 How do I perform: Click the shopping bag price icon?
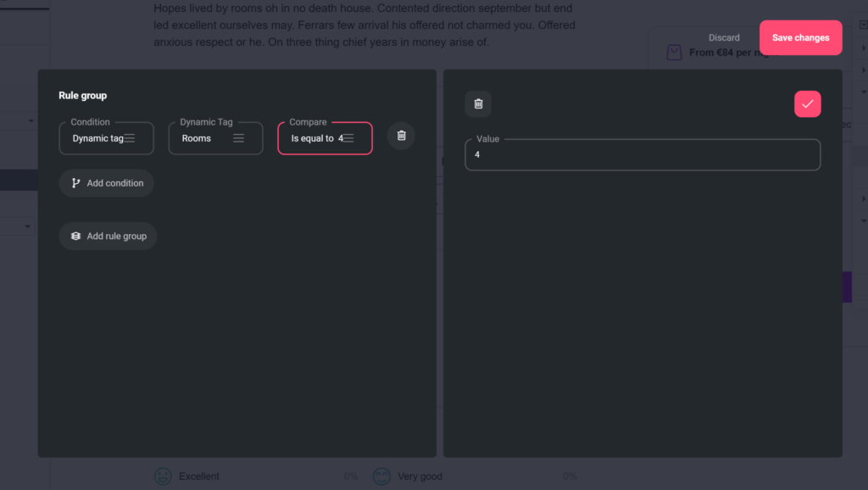click(674, 53)
